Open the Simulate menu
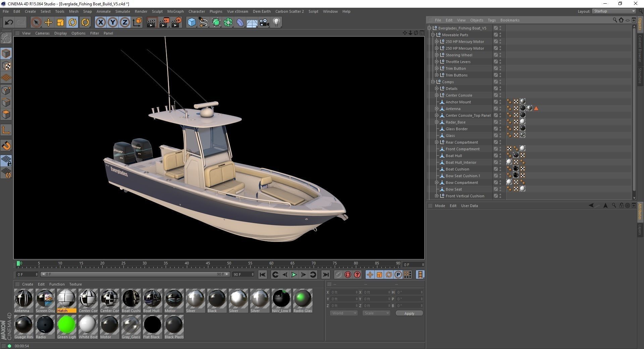The height and width of the screenshot is (349, 644). (122, 11)
